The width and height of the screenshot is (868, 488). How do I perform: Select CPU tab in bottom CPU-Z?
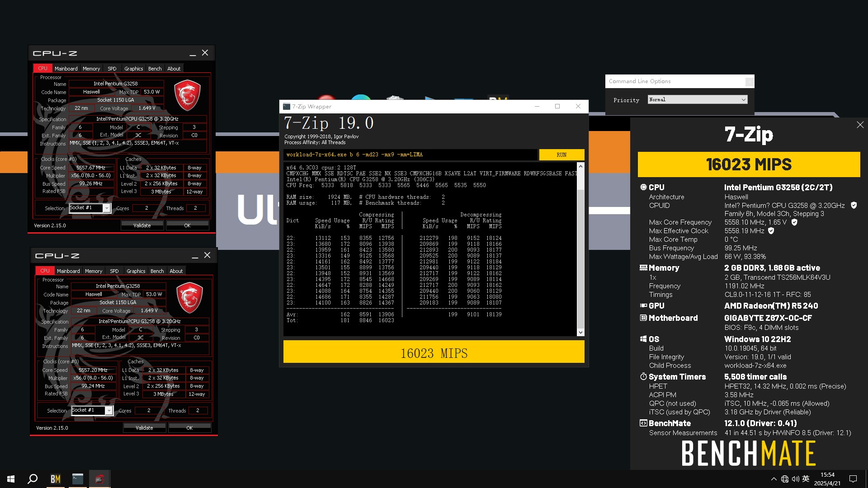point(45,271)
